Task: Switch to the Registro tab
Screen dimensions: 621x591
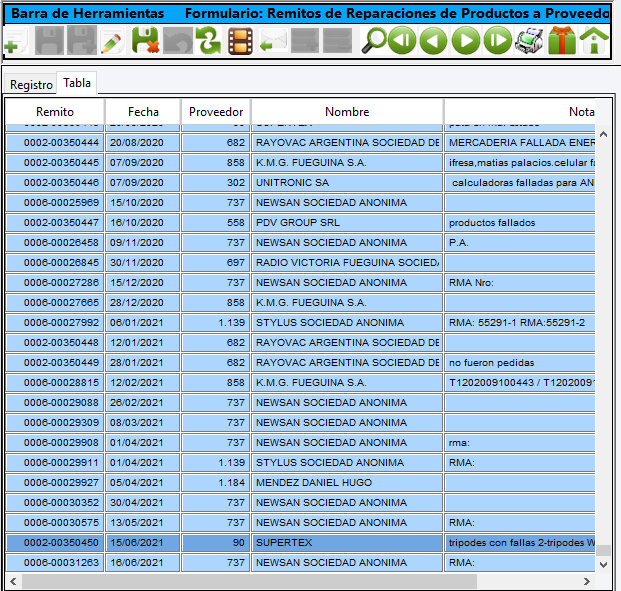Action: point(31,85)
